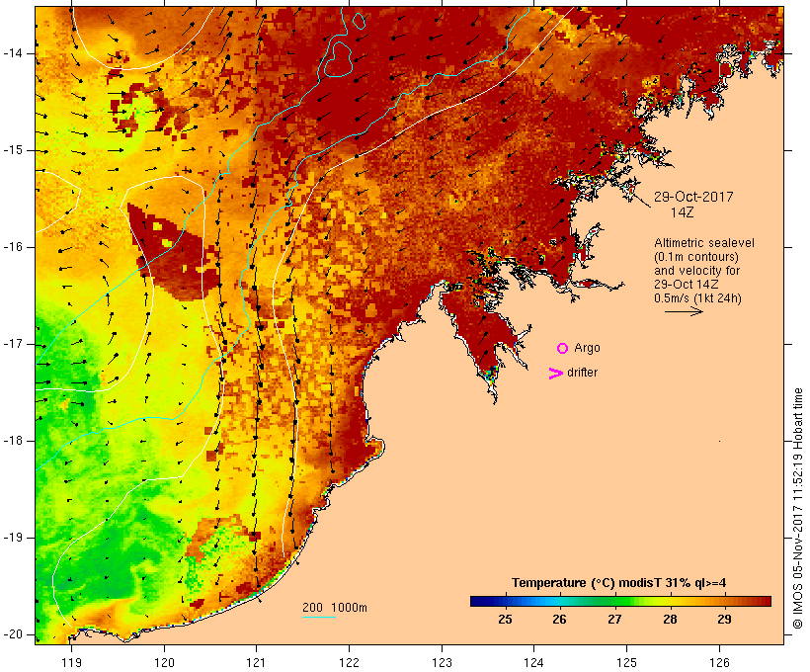
Task: Click the longitude axis label '122'
Action: pyautogui.click(x=350, y=662)
